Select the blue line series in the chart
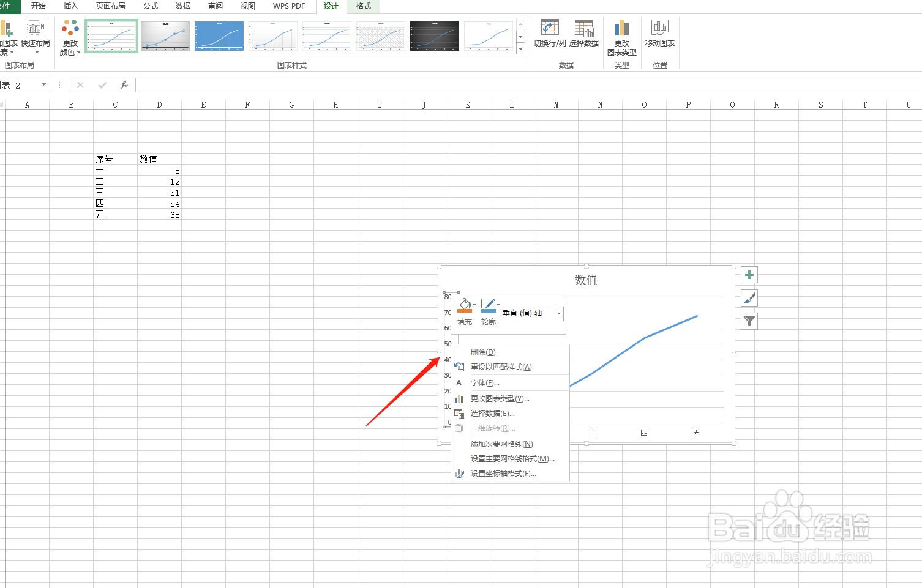The image size is (922, 588). pyautogui.click(x=644, y=337)
